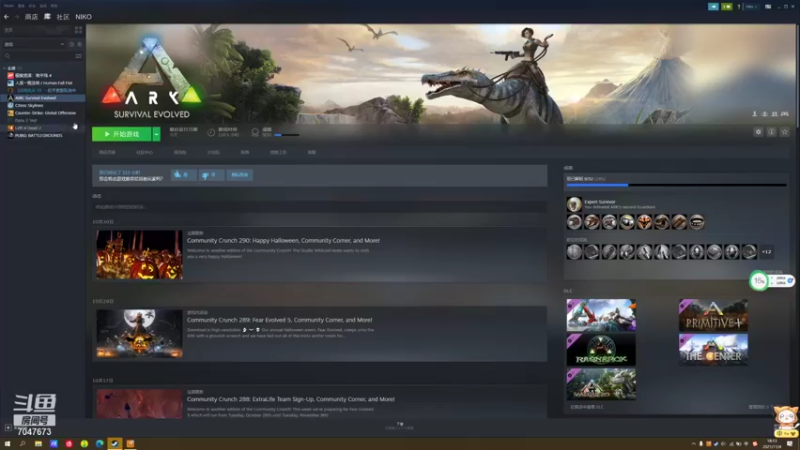Open the games filter dropdown
The width and height of the screenshot is (800, 450).
(x=34, y=44)
